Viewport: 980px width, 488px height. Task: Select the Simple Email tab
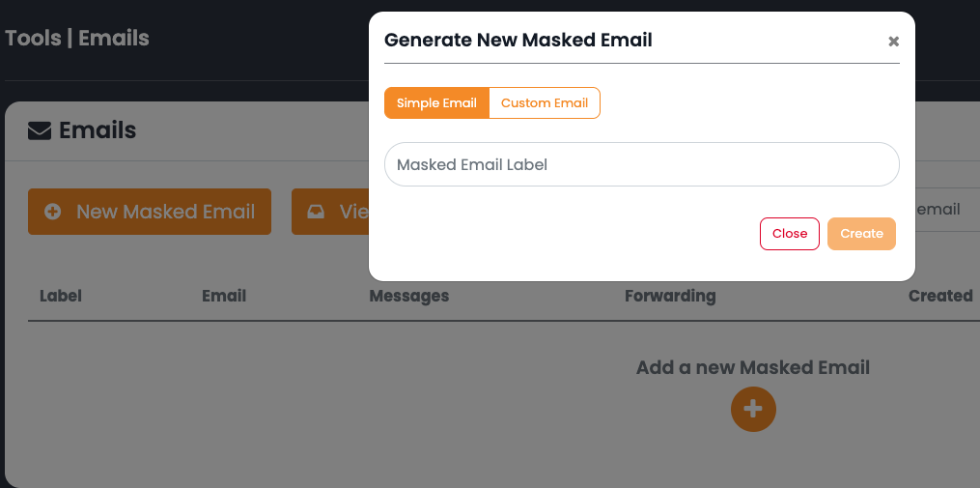[x=436, y=102]
